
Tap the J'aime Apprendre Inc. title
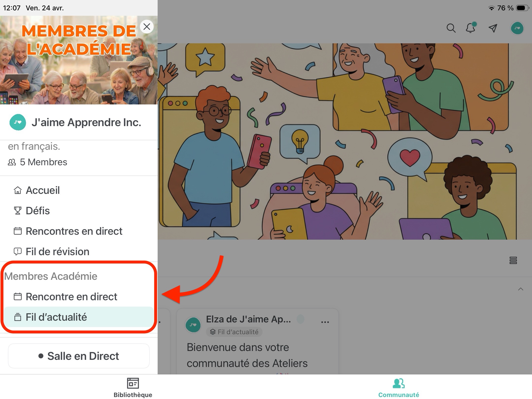[x=86, y=122]
